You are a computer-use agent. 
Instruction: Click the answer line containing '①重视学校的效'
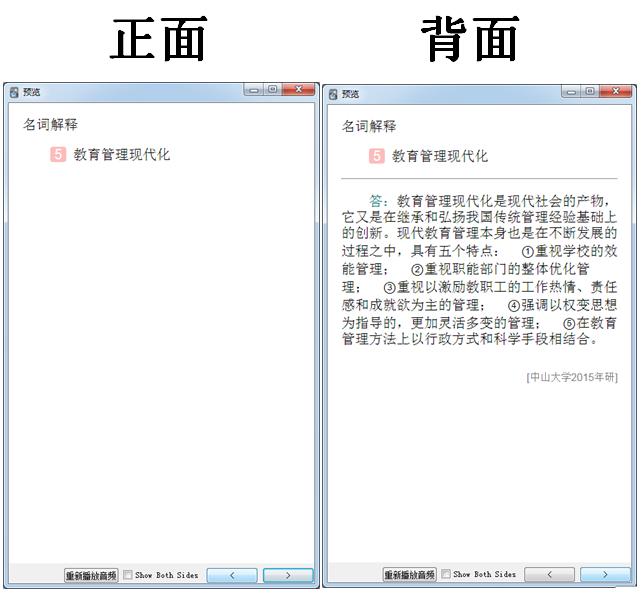click(479, 251)
